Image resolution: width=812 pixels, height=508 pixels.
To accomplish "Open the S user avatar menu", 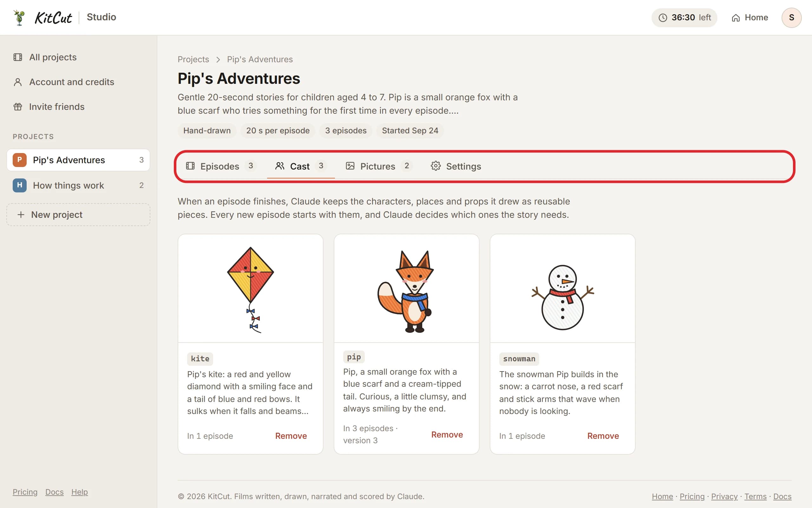I will [791, 17].
